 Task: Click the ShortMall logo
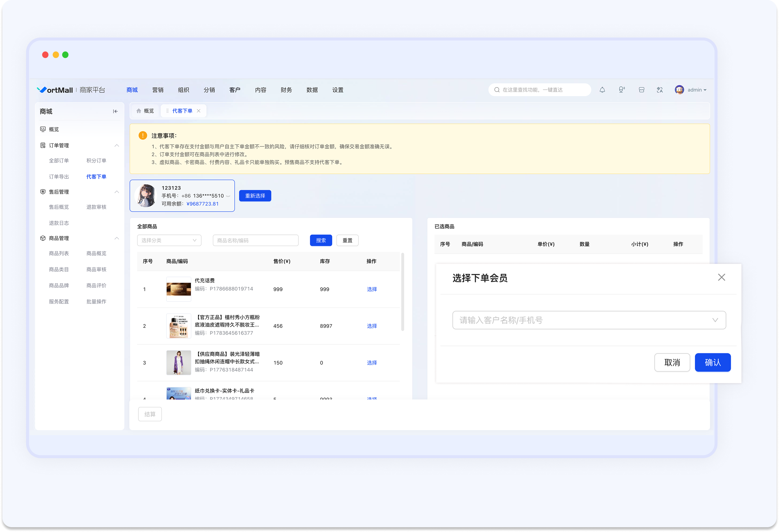(x=55, y=90)
